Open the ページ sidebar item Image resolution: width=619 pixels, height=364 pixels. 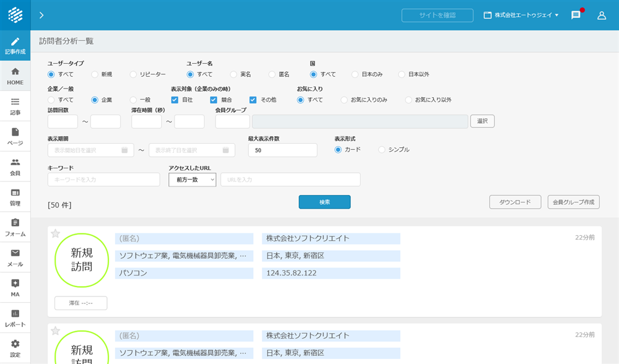pos(15,137)
